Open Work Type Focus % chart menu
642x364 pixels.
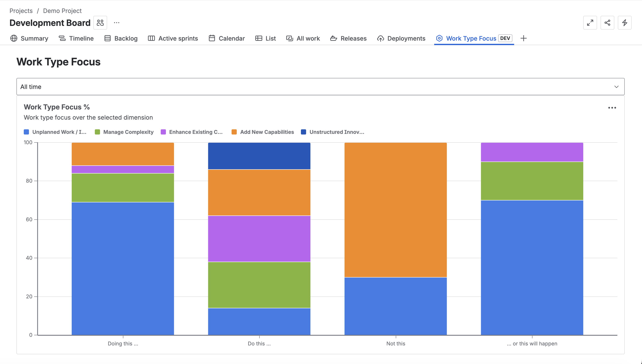612,108
